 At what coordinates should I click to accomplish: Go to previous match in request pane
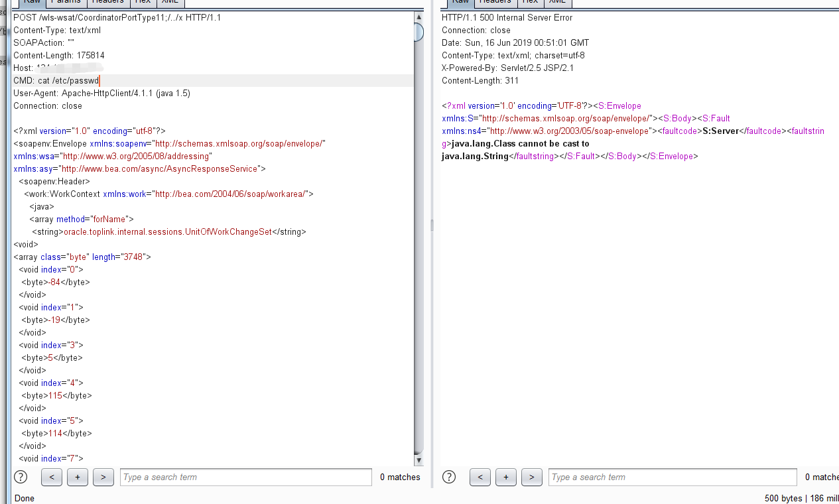[52, 477]
